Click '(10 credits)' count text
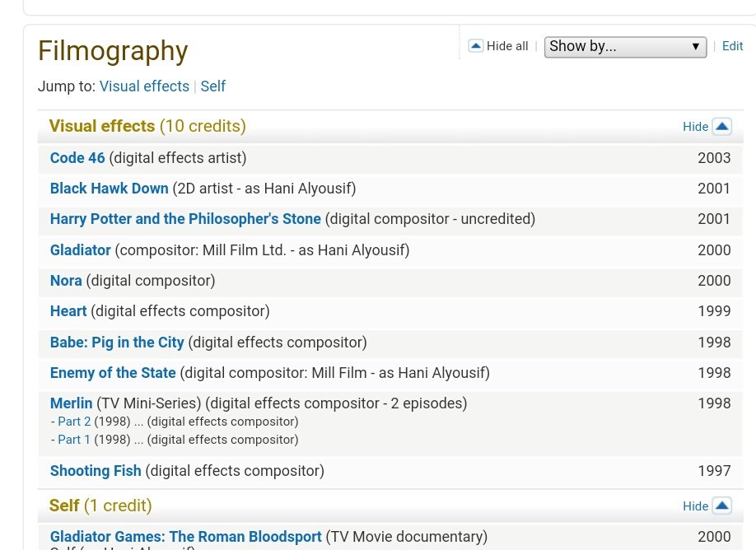The image size is (756, 550). coord(203,126)
